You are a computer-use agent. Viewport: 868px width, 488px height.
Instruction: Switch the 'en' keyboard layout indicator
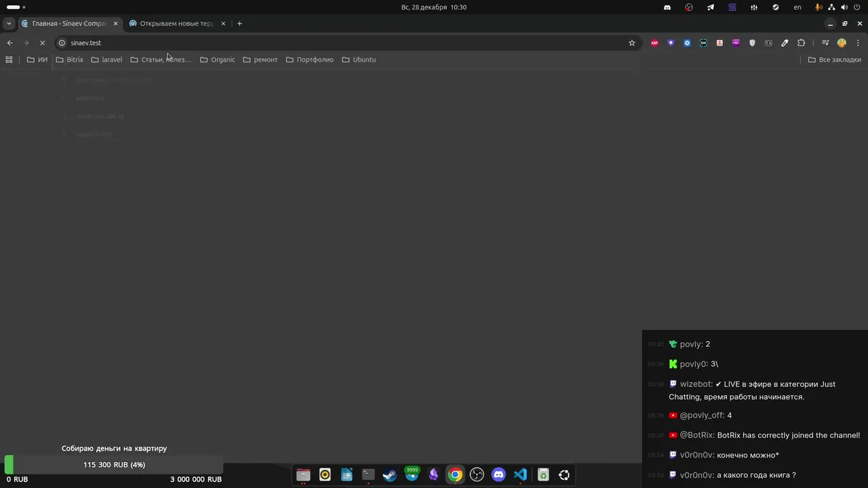[x=797, y=7]
